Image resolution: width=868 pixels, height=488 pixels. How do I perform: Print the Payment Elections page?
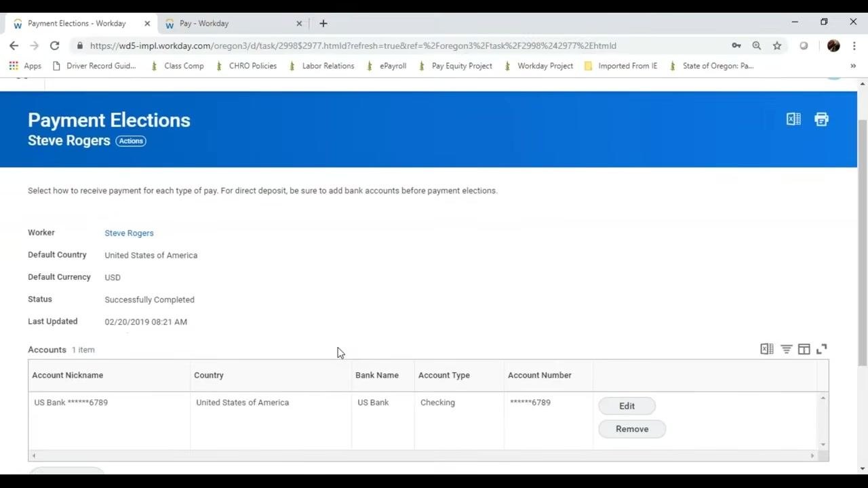tap(821, 119)
